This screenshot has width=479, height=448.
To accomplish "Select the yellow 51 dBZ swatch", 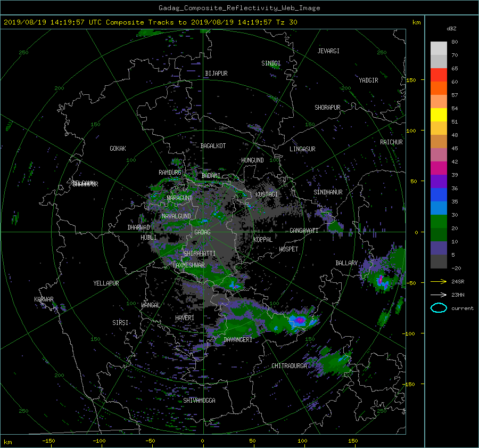I will (x=439, y=115).
